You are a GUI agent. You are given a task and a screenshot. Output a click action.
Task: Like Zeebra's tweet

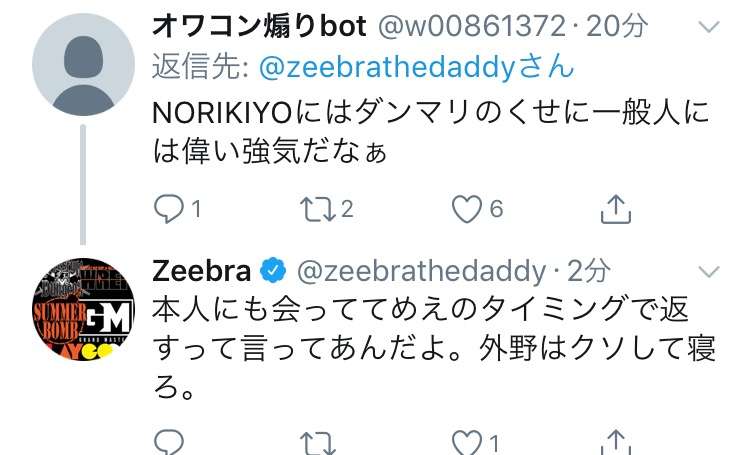point(467,443)
